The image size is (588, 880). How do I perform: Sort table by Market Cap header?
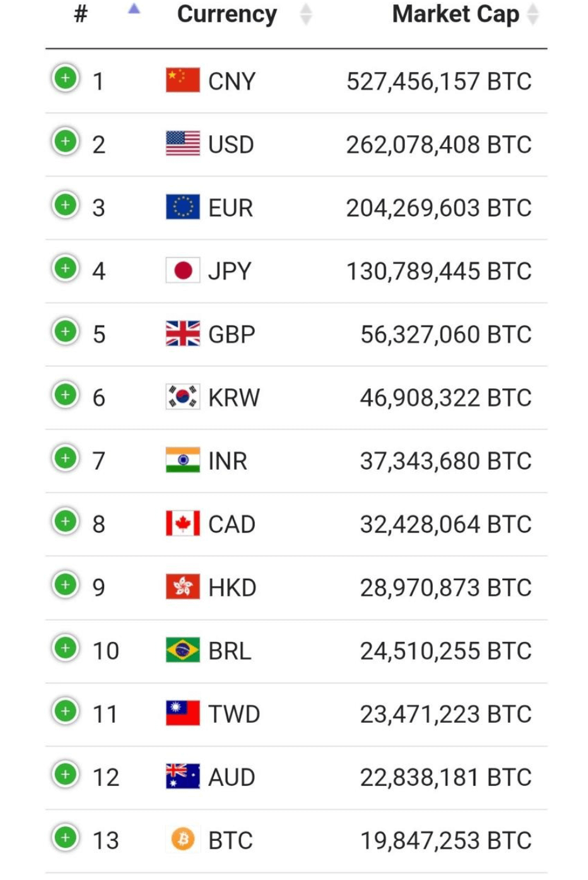point(456,14)
